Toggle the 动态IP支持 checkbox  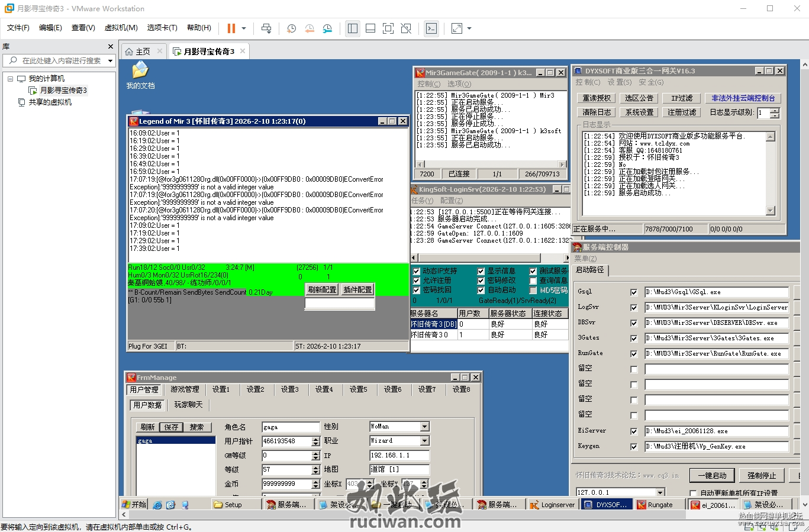click(417, 271)
